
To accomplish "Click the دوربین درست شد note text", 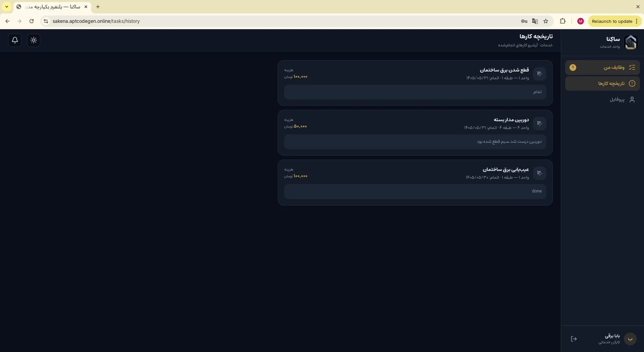I will (x=509, y=141).
